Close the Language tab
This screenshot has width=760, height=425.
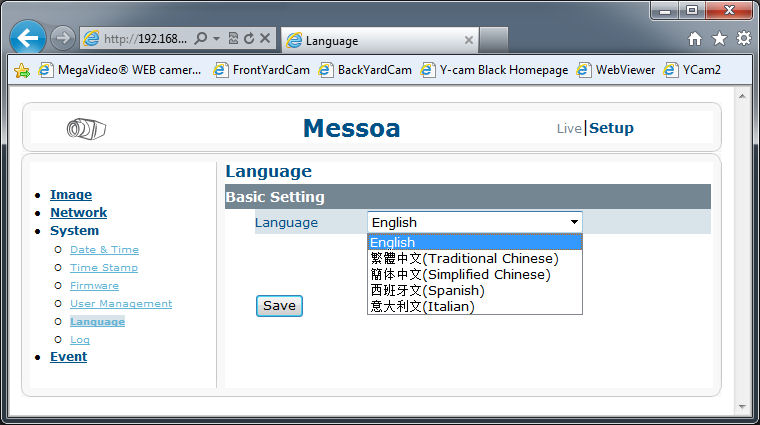click(469, 40)
